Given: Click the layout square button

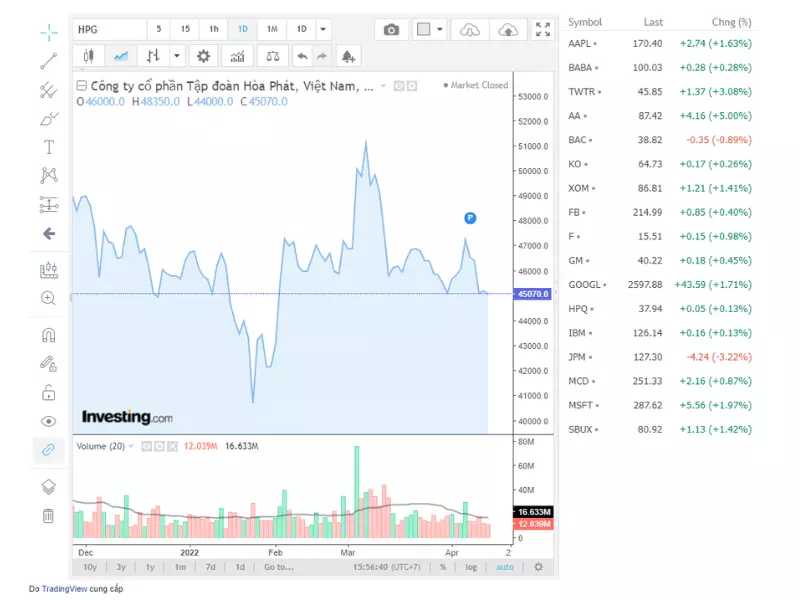Looking at the screenshot, I should point(423,29).
